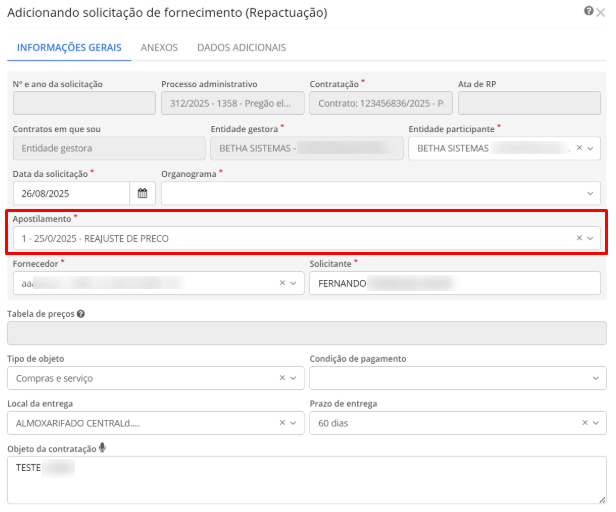The height and width of the screenshot is (512, 616).
Task: Clear the Prazo de entrega value
Action: (x=585, y=423)
